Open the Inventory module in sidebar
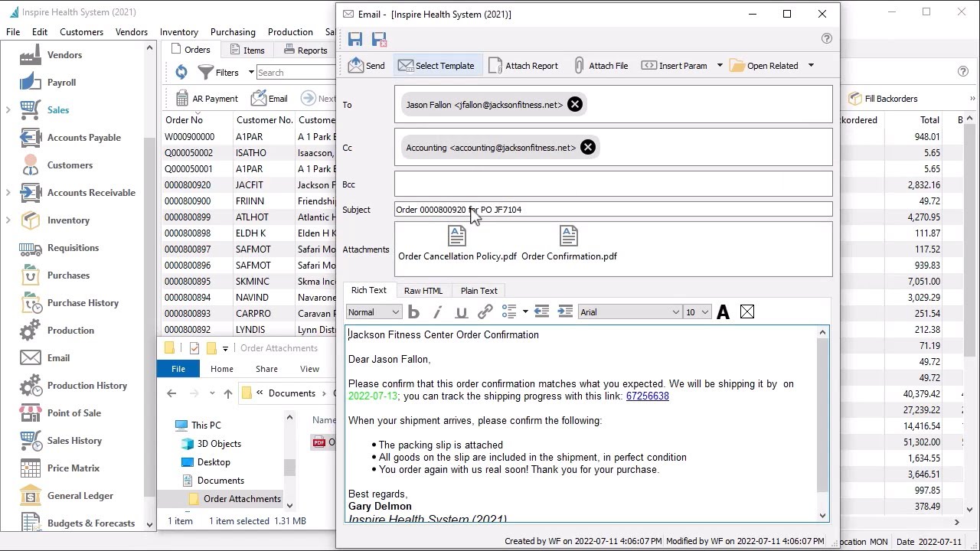This screenshot has height=551, width=980. point(68,220)
